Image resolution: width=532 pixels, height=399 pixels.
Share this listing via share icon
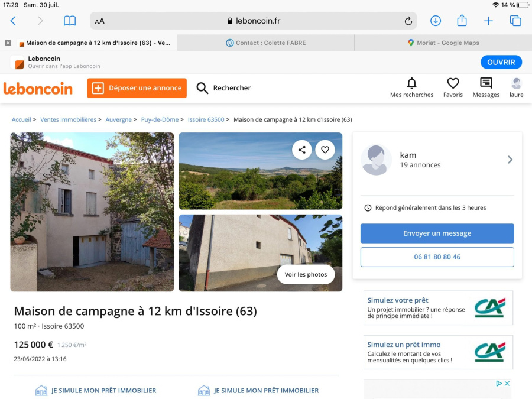coord(302,150)
